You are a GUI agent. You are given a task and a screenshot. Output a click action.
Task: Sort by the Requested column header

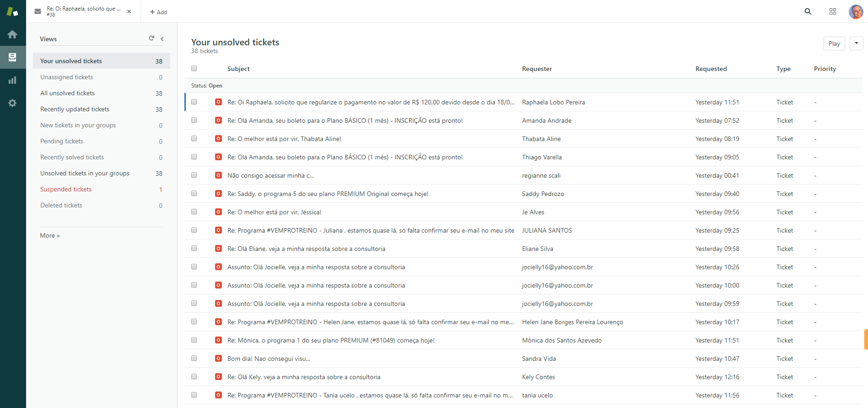pos(711,69)
